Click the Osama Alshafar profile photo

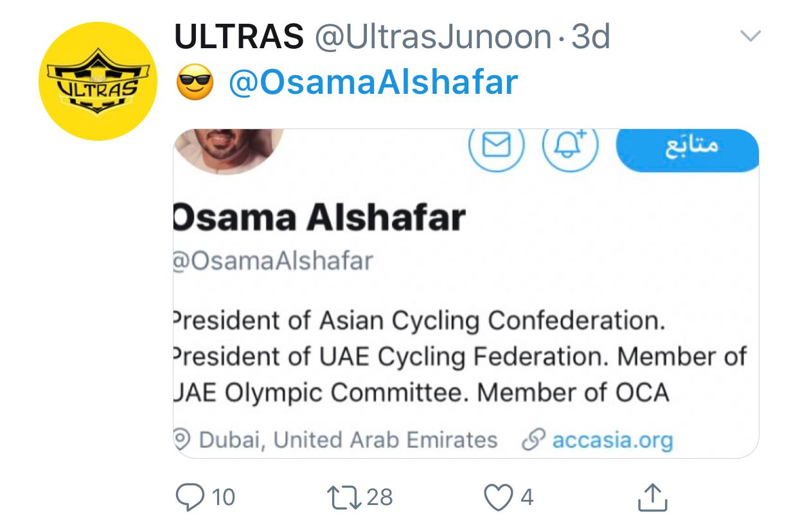click(229, 148)
